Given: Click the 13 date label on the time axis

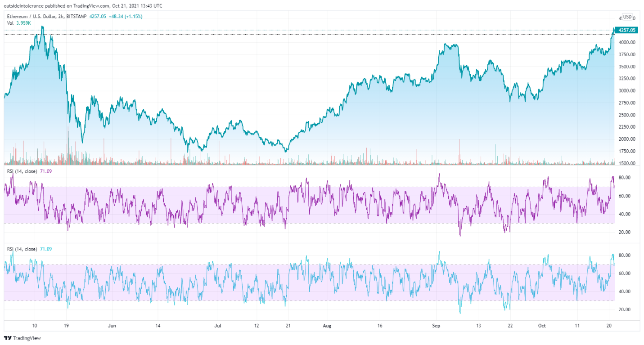Looking at the screenshot, I should pyautogui.click(x=478, y=325).
